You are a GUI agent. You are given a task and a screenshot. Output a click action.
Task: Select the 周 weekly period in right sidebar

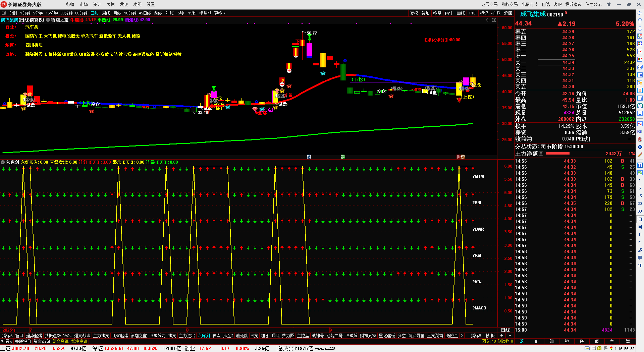(640, 227)
